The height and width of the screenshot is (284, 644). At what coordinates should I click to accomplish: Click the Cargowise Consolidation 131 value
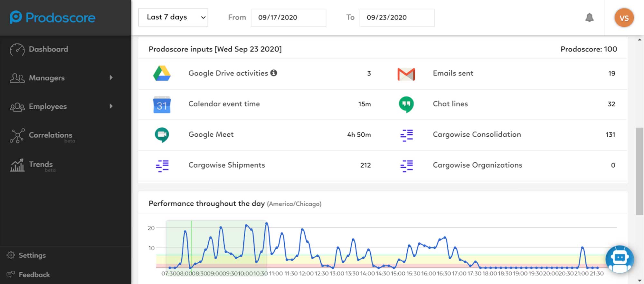pyautogui.click(x=610, y=135)
